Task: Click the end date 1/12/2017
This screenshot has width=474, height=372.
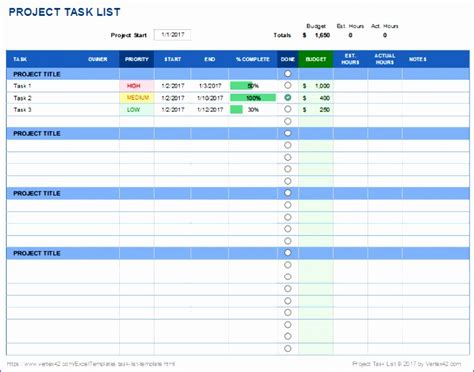Action: (210, 110)
